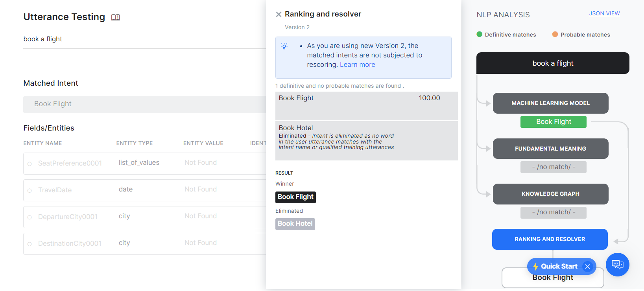Viewport: 644px width, 291px height.
Task: Click the orange Probable matches legend dot
Action: click(x=555, y=35)
